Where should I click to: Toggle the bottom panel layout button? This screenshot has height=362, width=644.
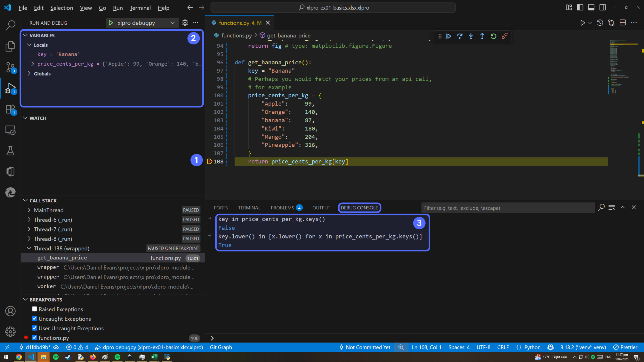(x=591, y=8)
